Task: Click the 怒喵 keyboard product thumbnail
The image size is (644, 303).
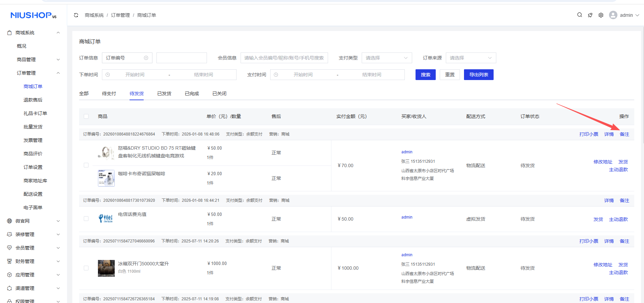Action: coord(106,152)
